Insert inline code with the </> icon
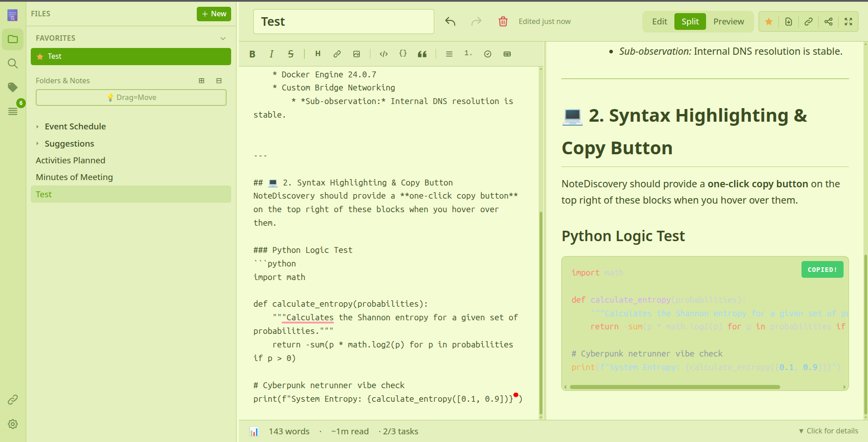Image resolution: width=868 pixels, height=442 pixels. [x=383, y=54]
